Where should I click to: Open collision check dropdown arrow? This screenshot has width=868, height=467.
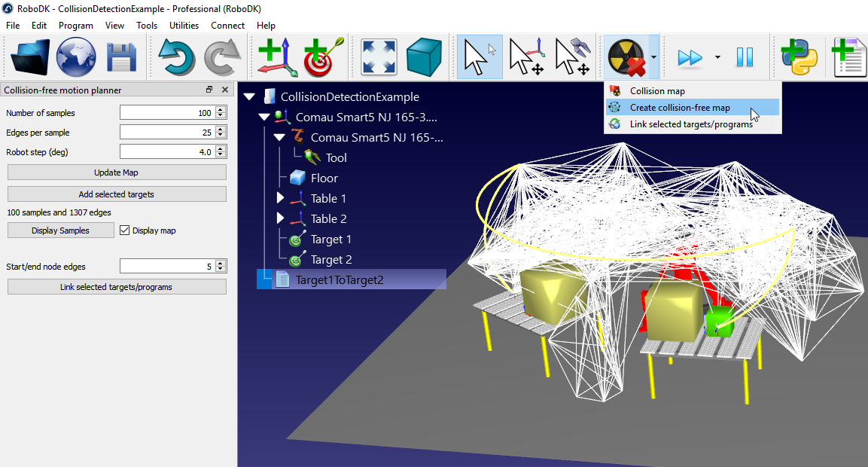(653, 57)
